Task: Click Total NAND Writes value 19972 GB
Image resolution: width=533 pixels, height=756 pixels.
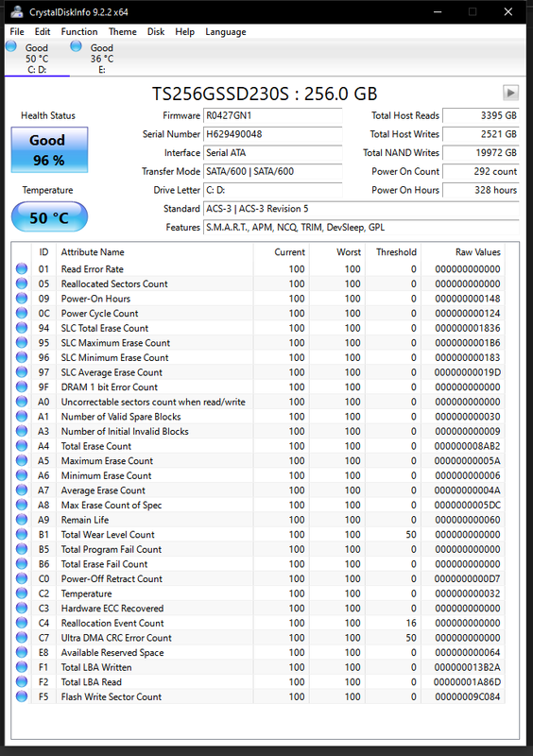Action: (x=481, y=153)
